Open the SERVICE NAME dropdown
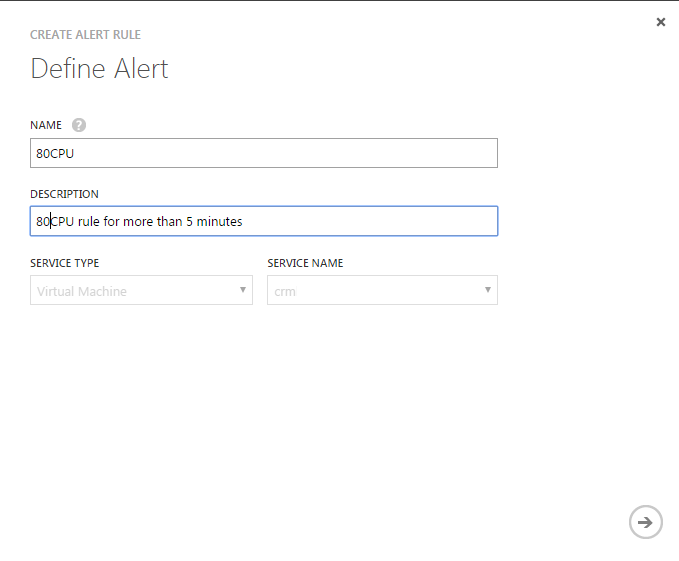Screen dimensions: 679x561 pos(382,291)
